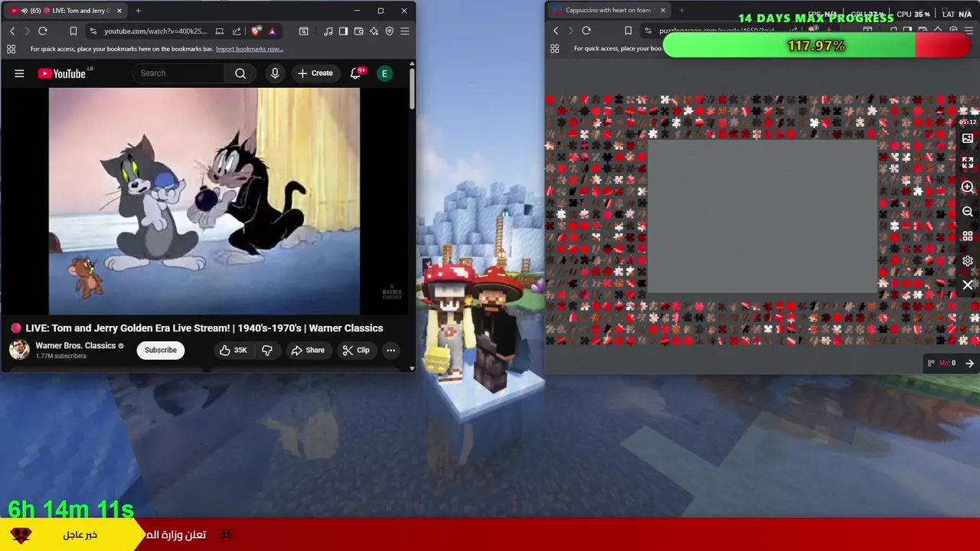
Task: Click the YouTube search field
Action: pyautogui.click(x=178, y=73)
